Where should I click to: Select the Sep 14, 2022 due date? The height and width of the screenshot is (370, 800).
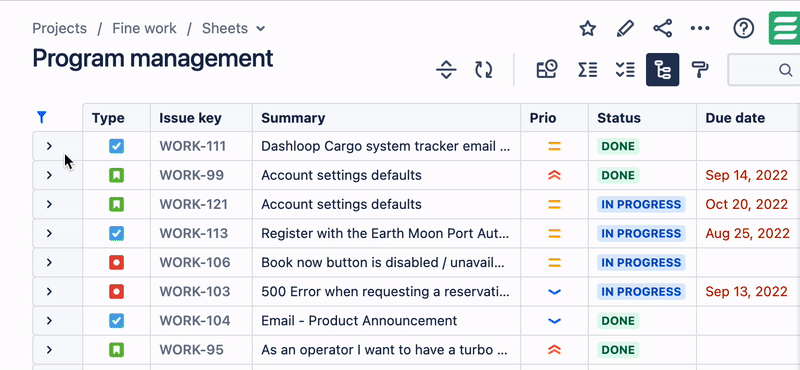click(746, 176)
